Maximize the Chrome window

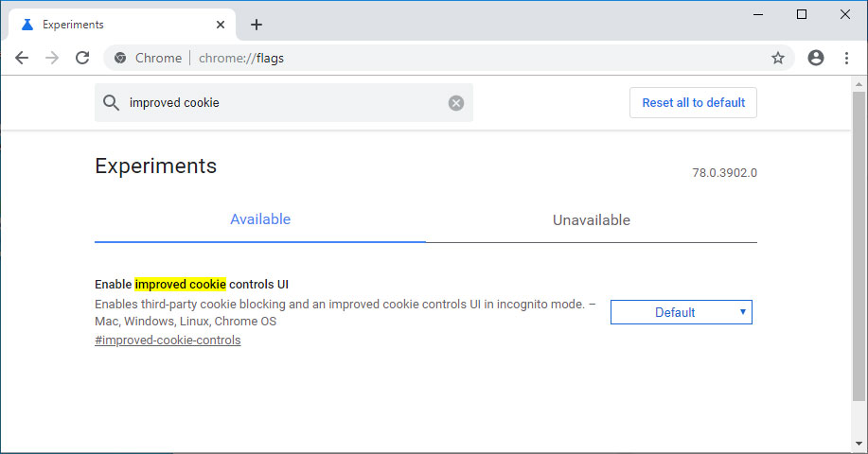coord(802,14)
